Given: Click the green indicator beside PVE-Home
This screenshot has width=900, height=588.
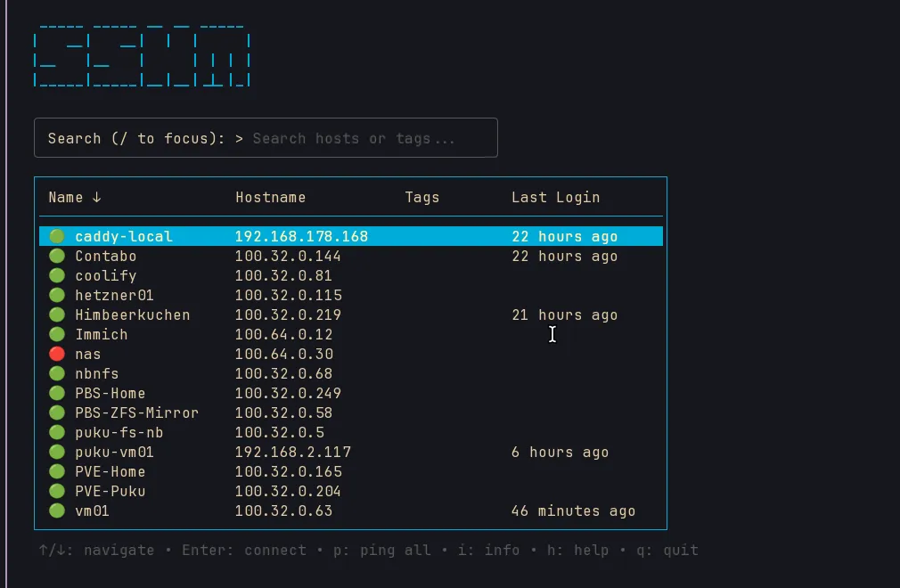Looking at the screenshot, I should pyautogui.click(x=56, y=471).
